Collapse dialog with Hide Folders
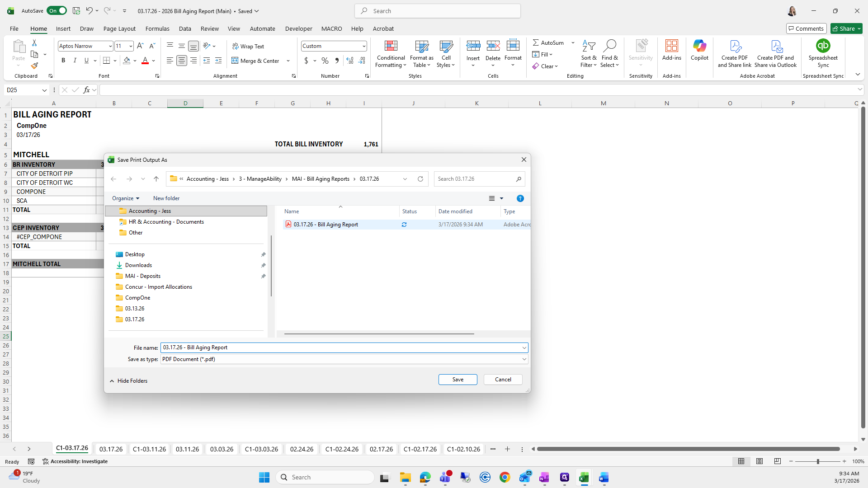This screenshot has height=488, width=868. tap(128, 381)
